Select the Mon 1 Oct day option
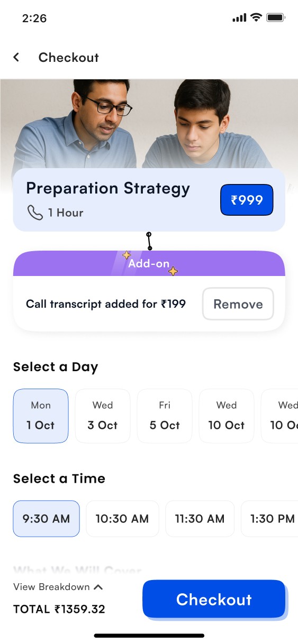The image size is (298, 644). tap(41, 416)
